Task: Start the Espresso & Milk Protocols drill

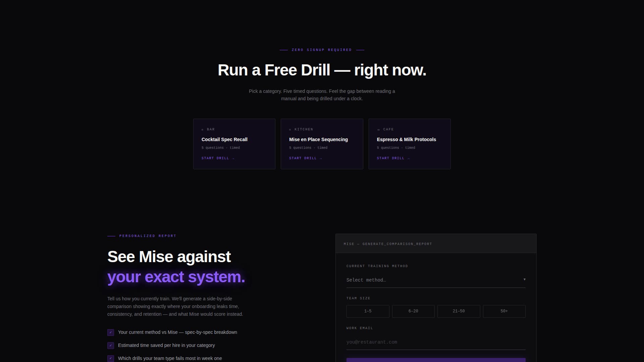Action: pos(393,158)
